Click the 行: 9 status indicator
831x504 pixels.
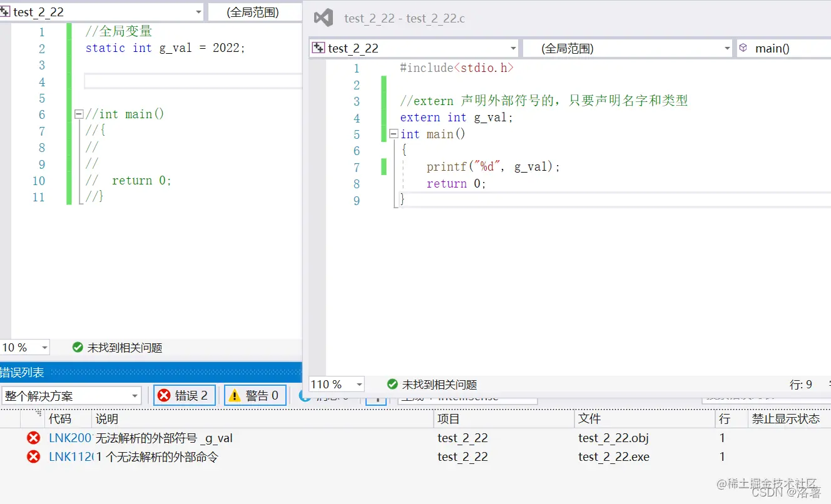[801, 384]
